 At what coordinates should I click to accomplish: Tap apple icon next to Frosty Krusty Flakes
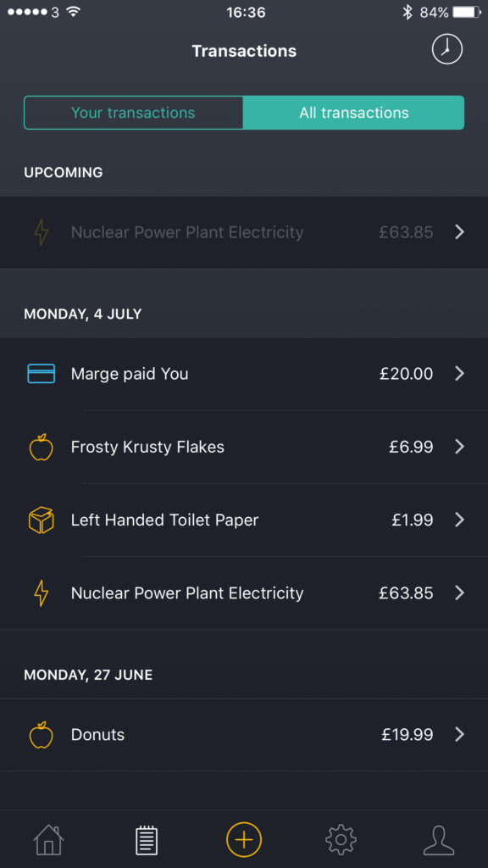(x=42, y=447)
